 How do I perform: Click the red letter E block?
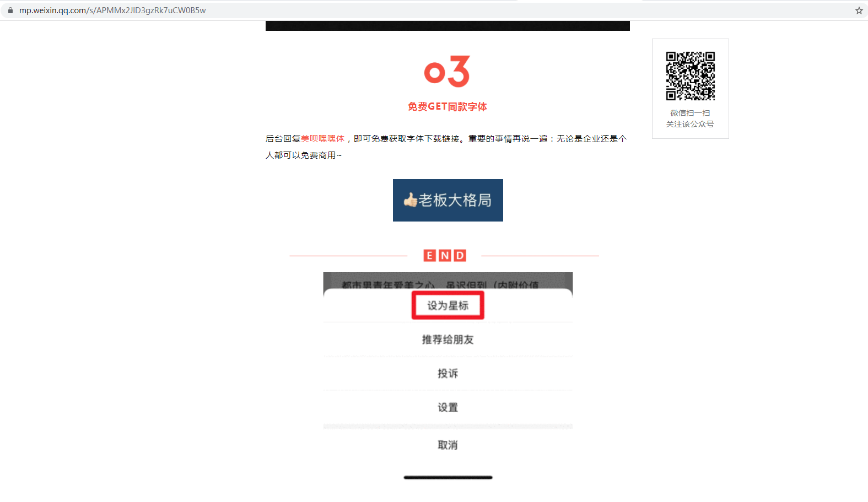(429, 255)
